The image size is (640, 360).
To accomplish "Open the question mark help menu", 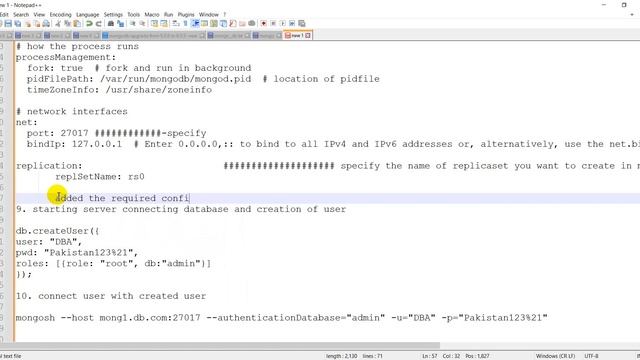I will (224, 15).
